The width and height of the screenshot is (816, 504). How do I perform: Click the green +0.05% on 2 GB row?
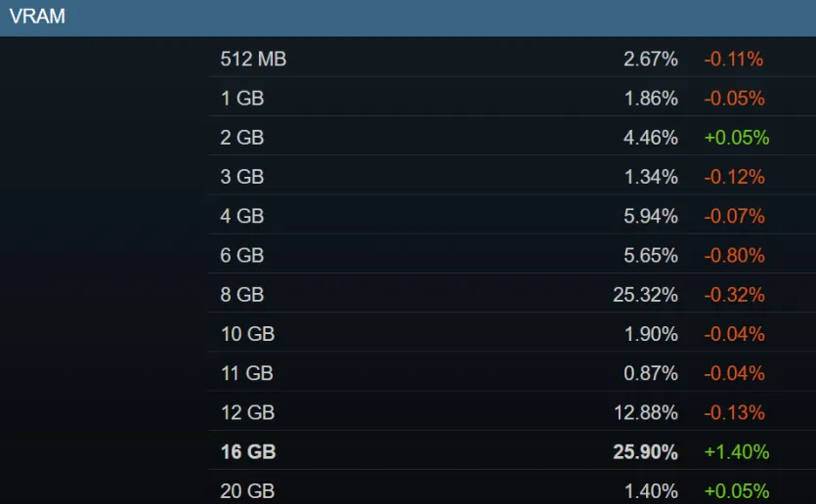pos(737,138)
